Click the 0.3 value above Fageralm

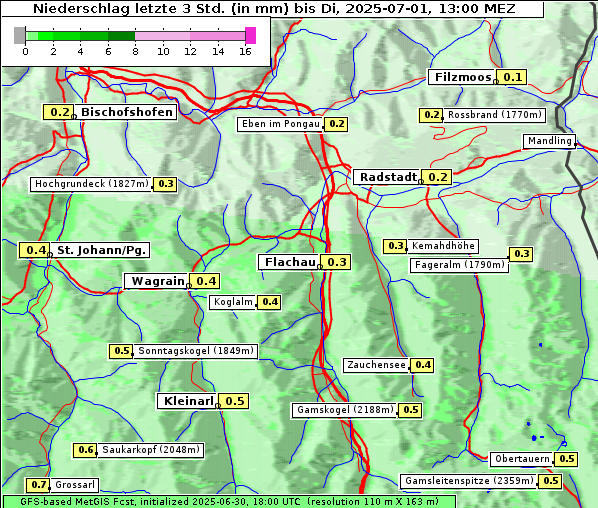pyautogui.click(x=521, y=254)
